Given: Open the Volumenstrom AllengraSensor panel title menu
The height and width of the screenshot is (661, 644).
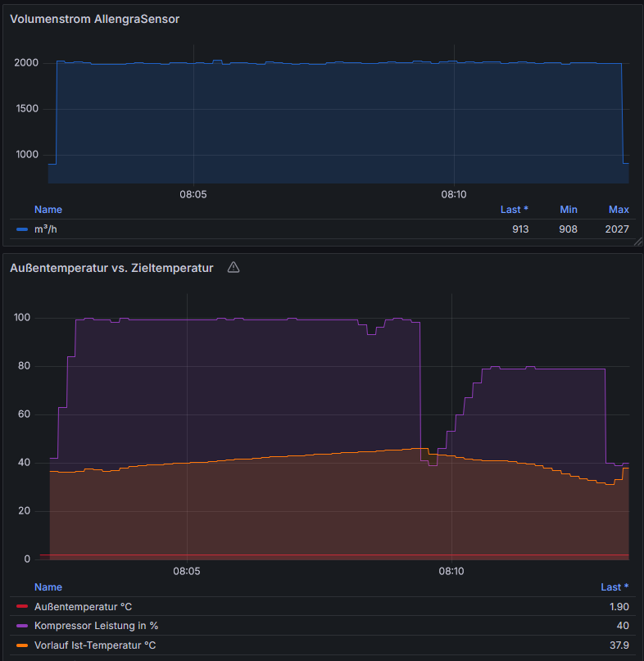Looking at the screenshot, I should tap(94, 19).
